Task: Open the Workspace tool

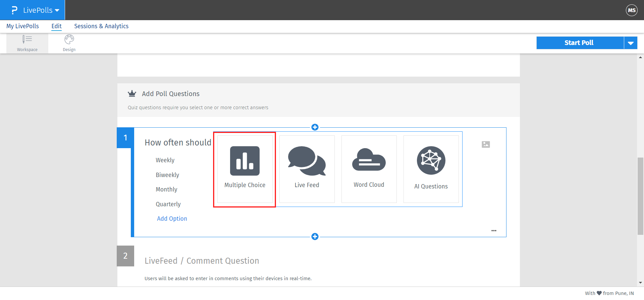Action: (27, 43)
